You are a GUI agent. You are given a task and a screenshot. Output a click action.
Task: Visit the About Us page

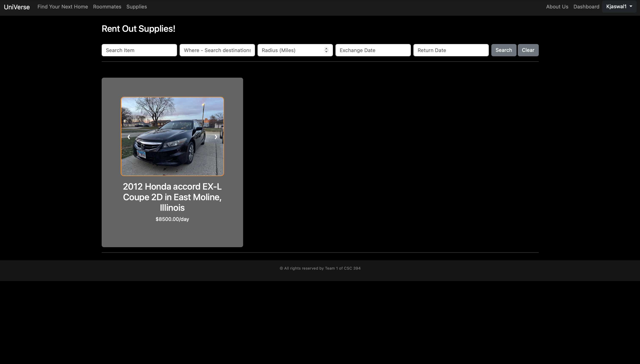[557, 7]
